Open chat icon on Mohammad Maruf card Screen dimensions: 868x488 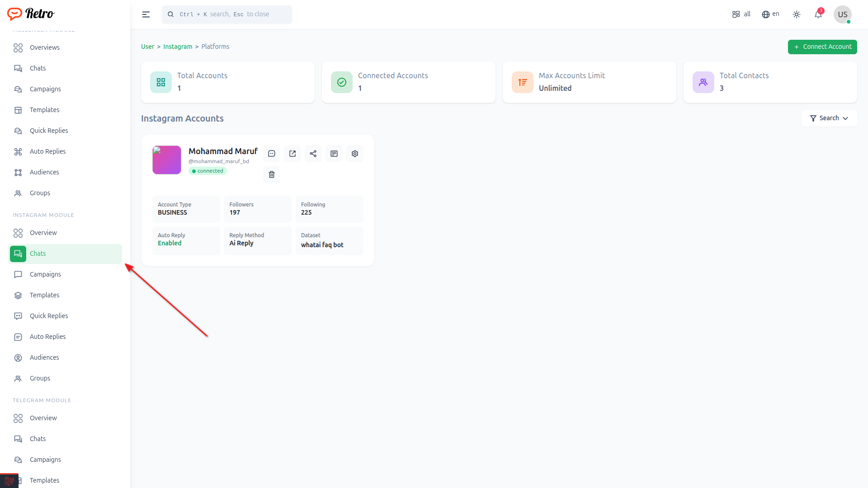point(272,154)
